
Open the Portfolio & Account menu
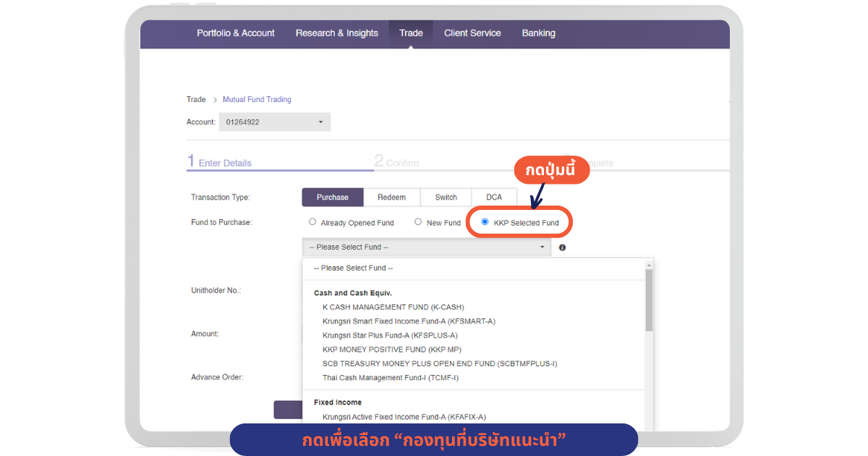pos(236,33)
